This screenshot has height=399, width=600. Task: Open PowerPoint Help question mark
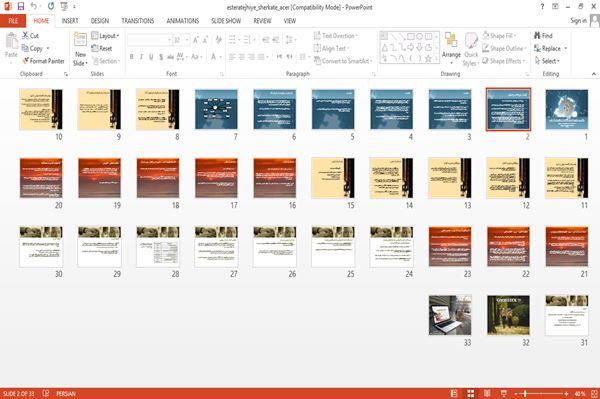(542, 7)
